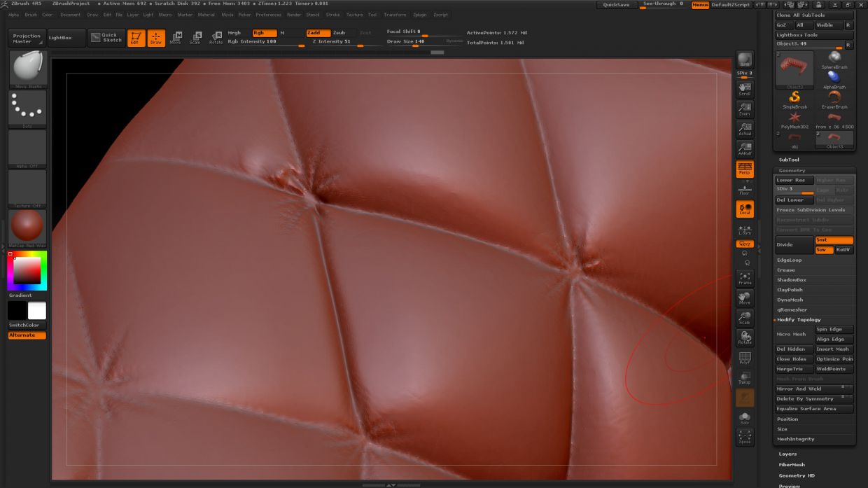Screen dimensions: 868x488
Task: Click the Scroll canvas icon
Action: (x=745, y=89)
